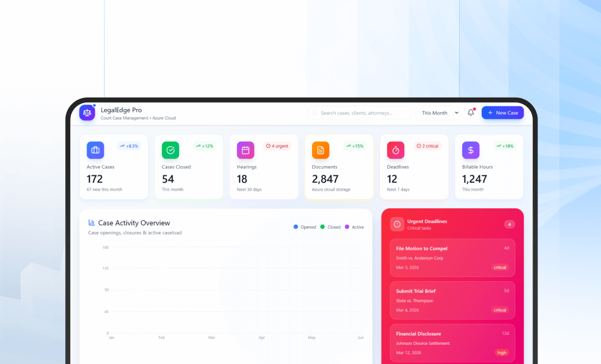This screenshot has width=601, height=364.
Task: Toggle the Opened series in the chart legend
Action: (x=304, y=227)
